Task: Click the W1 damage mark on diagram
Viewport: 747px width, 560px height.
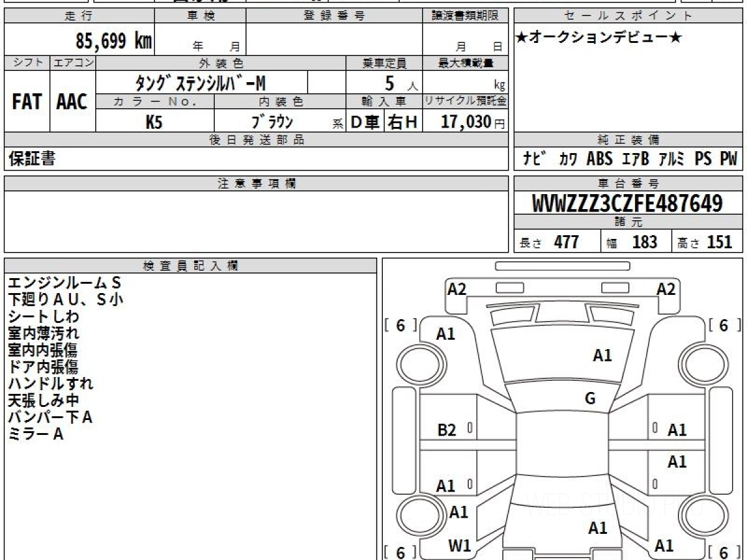Action: click(x=459, y=546)
